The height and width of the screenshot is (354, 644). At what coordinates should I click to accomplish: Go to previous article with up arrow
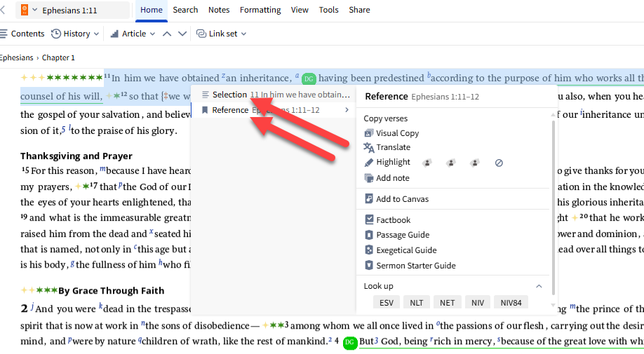click(167, 34)
